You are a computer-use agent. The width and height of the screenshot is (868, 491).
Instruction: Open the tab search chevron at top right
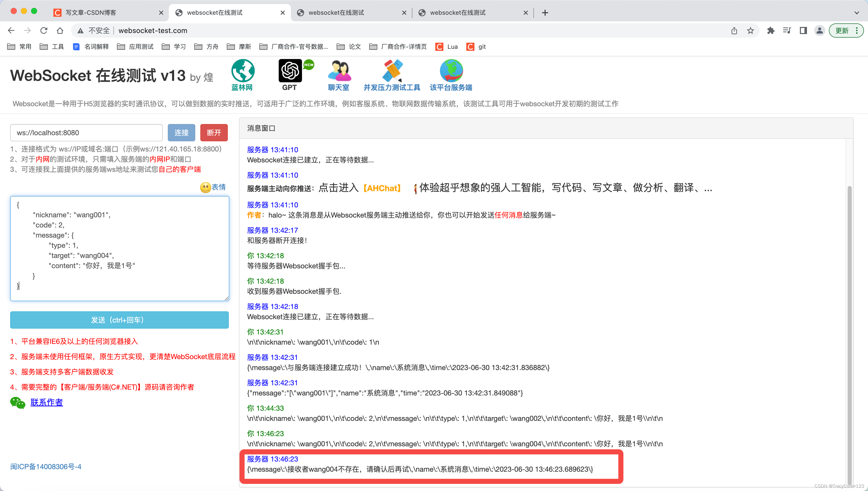[x=857, y=12]
